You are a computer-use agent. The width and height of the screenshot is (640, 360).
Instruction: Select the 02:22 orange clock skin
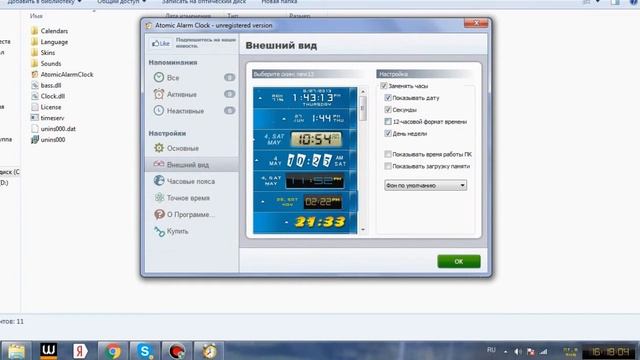pos(305,202)
